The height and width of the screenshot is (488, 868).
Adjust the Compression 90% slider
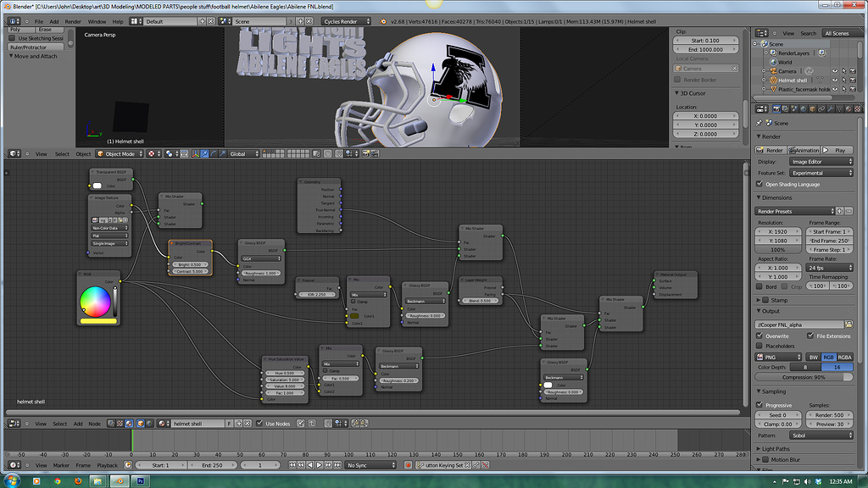pos(804,377)
